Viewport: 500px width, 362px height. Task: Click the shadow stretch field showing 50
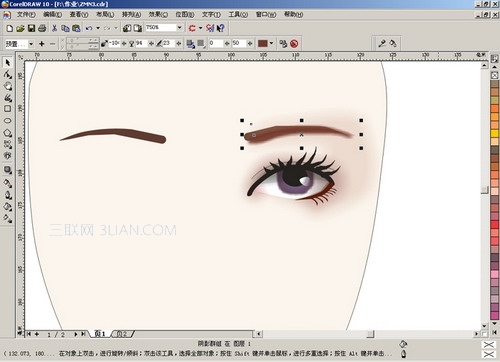pos(239,43)
